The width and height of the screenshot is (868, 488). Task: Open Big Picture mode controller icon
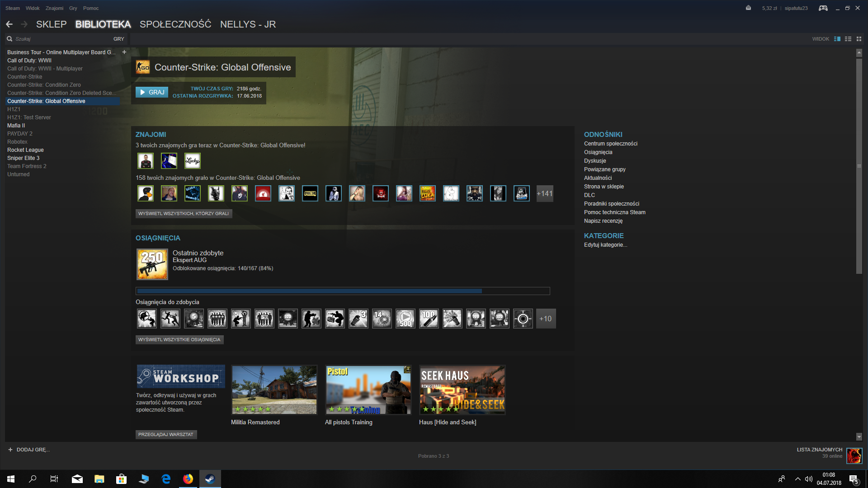coord(823,8)
